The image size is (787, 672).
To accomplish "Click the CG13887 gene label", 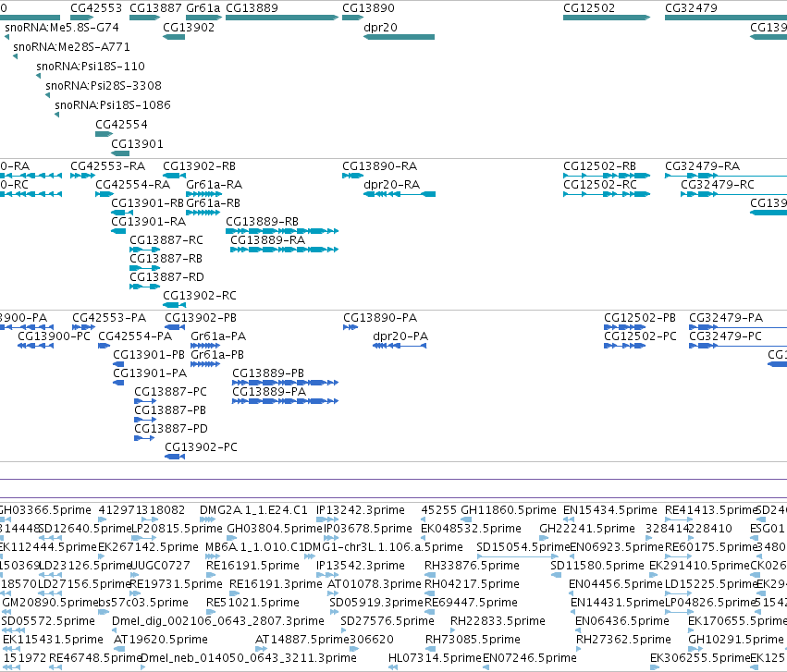I will [x=155, y=8].
